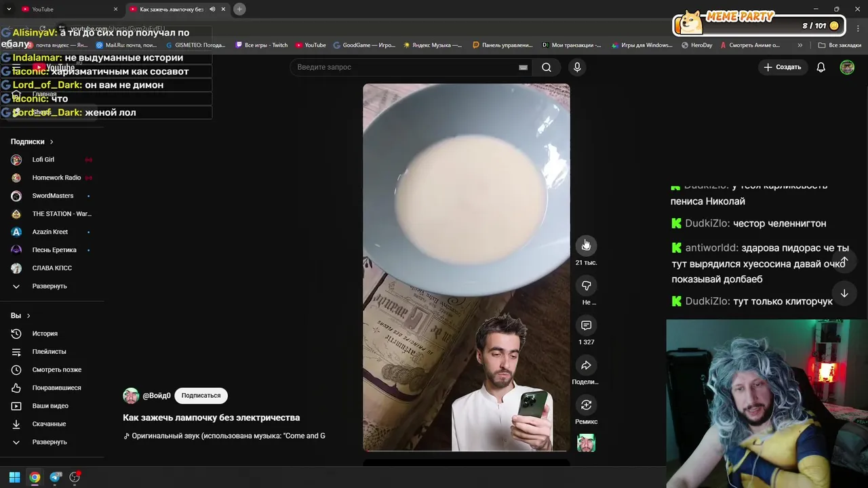This screenshot has width=868, height=488.
Task: Select the Как зажечь лампочку tab
Action: 171,9
